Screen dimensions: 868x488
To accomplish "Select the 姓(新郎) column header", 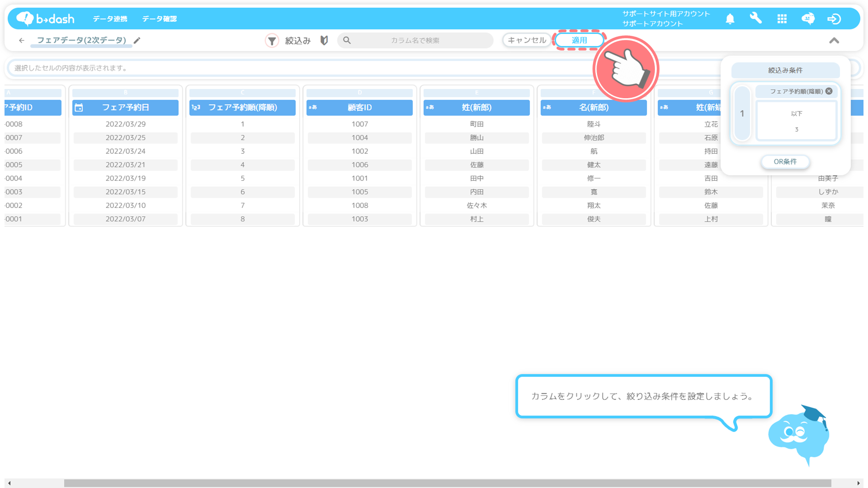I will point(477,107).
